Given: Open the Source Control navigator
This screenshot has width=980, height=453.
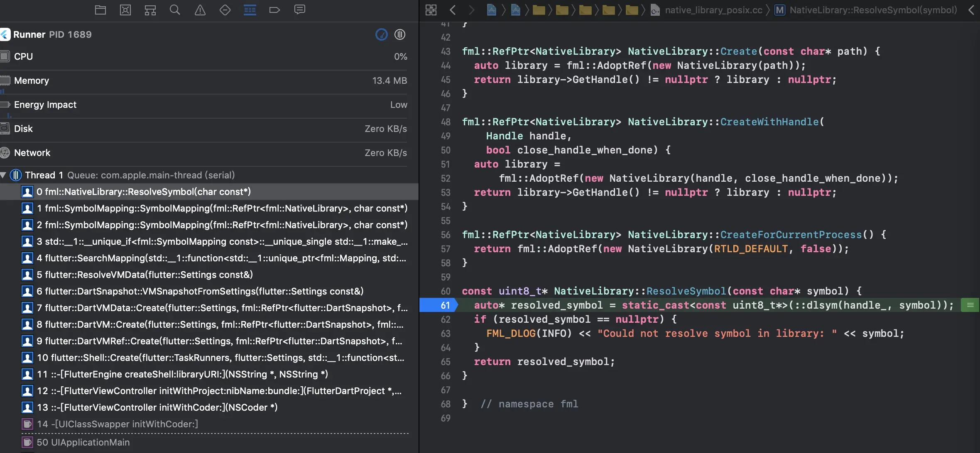Looking at the screenshot, I should click(125, 10).
